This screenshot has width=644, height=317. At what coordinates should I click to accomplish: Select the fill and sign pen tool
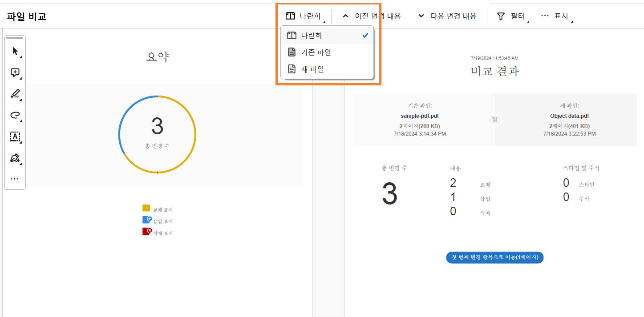pyautogui.click(x=15, y=158)
